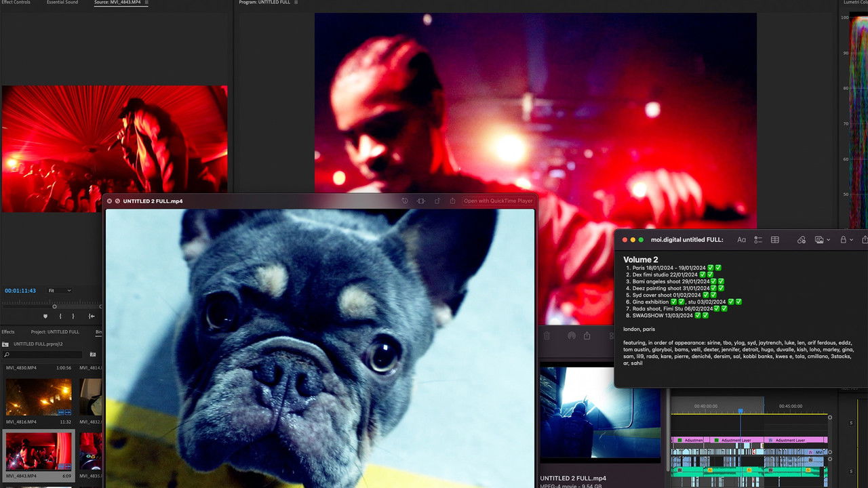Image resolution: width=868 pixels, height=488 pixels.
Task: Click the Go to In point icon
Action: tap(92, 316)
